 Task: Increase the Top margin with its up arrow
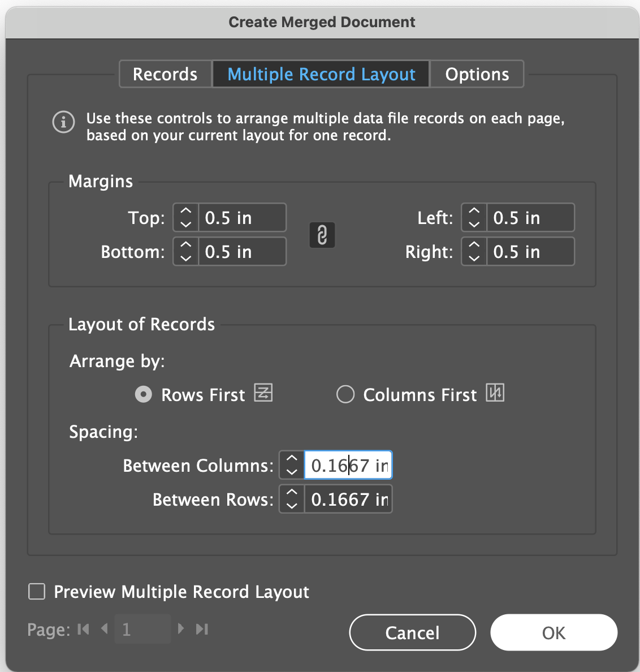click(x=185, y=211)
